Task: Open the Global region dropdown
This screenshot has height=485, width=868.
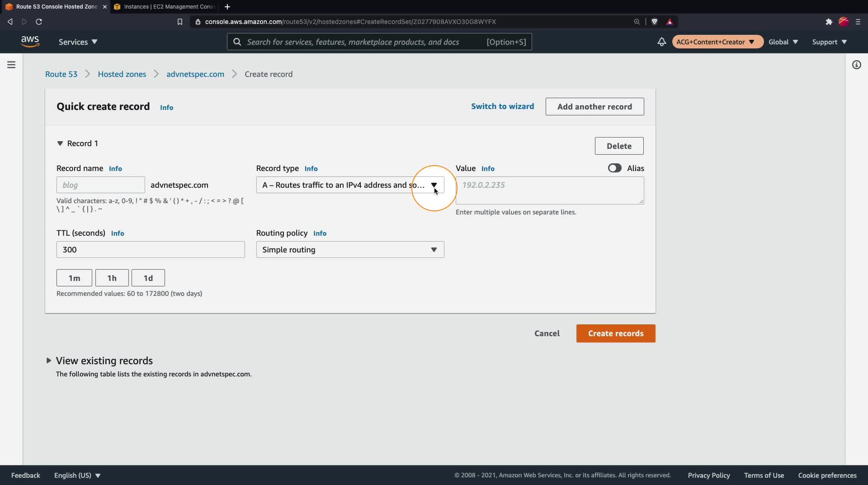Action: (783, 42)
